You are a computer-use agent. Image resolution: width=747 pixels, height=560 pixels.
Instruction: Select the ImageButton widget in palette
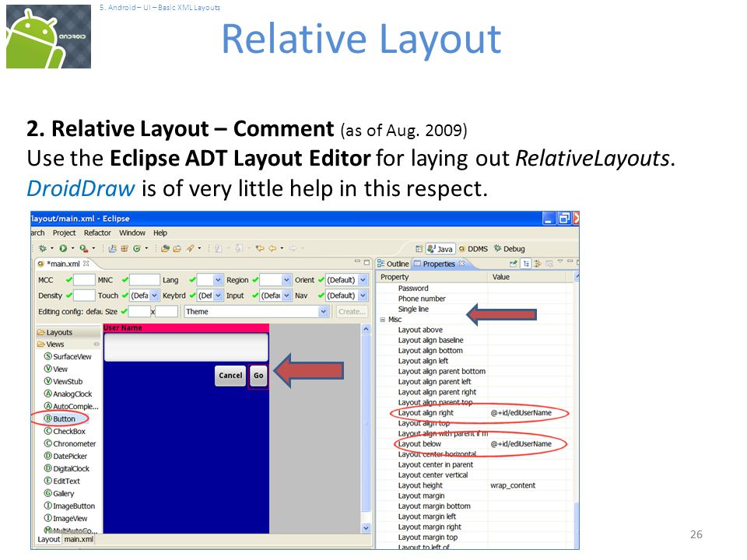(69, 506)
